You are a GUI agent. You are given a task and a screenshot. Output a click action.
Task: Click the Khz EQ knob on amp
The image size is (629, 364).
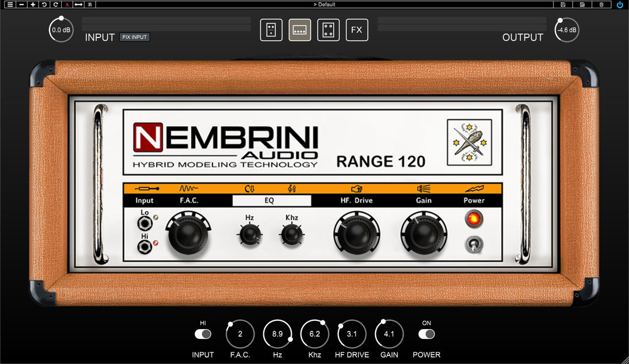pyautogui.click(x=292, y=234)
